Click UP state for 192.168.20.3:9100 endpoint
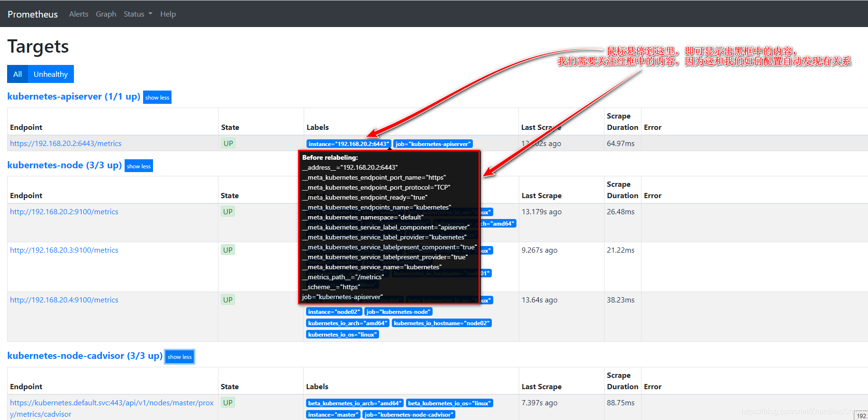The image size is (868, 420). 228,250
